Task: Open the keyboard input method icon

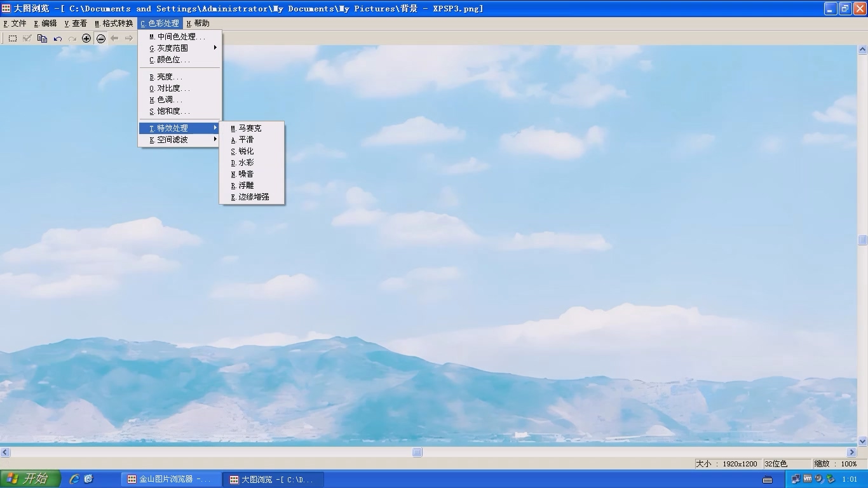Action: (768, 480)
